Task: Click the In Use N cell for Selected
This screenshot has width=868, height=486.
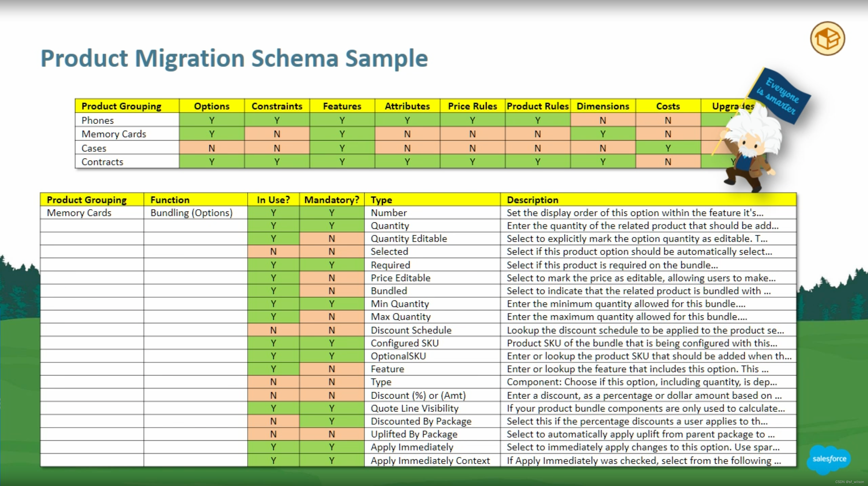Action: coord(273,251)
